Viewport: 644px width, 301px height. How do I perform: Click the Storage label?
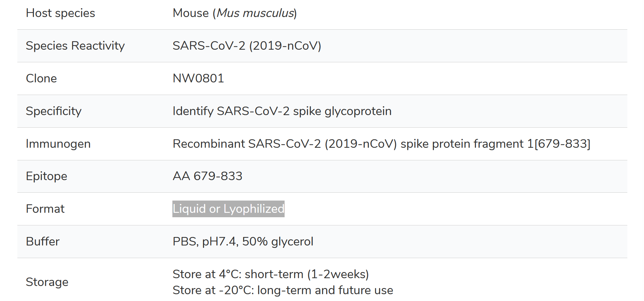coord(47,282)
